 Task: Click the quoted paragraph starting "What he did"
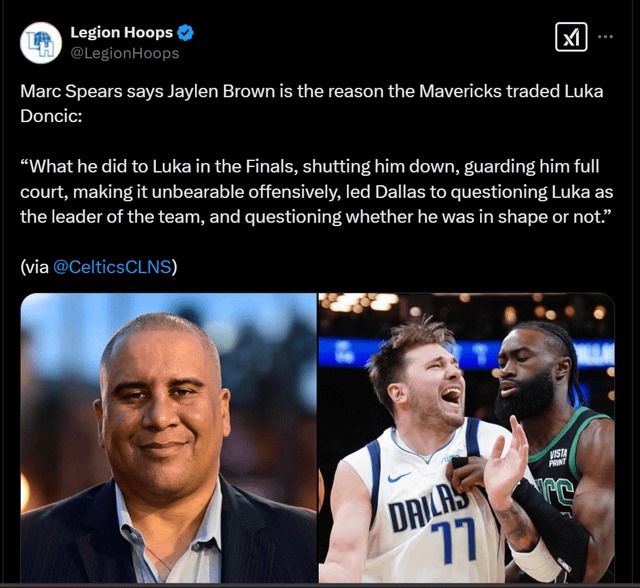[316, 192]
